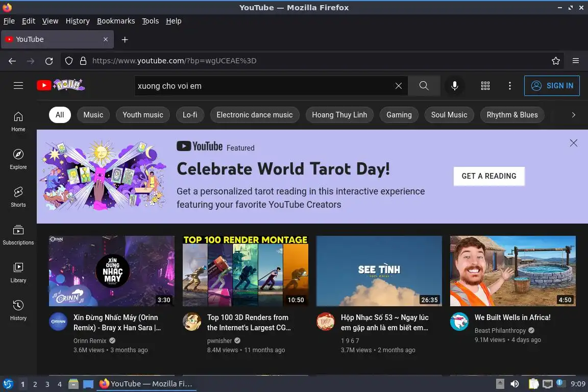Open Xin Đừng Nhấc Máy video title
This screenshot has height=392, width=588.
tap(117, 323)
